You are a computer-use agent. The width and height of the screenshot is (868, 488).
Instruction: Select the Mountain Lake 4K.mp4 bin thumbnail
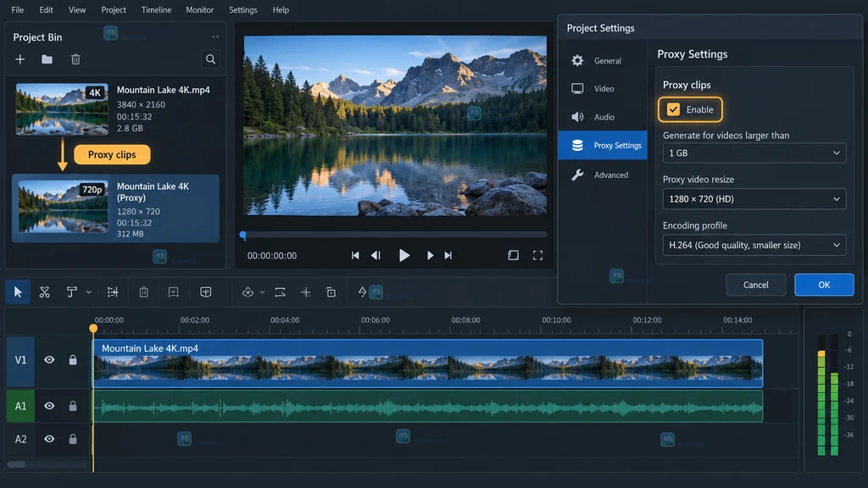[62, 109]
